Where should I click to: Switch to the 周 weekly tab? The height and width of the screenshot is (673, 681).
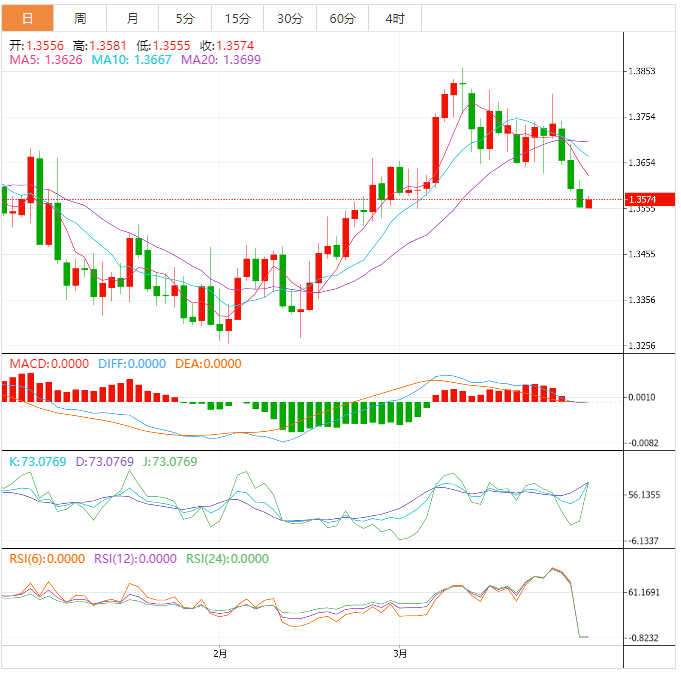click(80, 19)
